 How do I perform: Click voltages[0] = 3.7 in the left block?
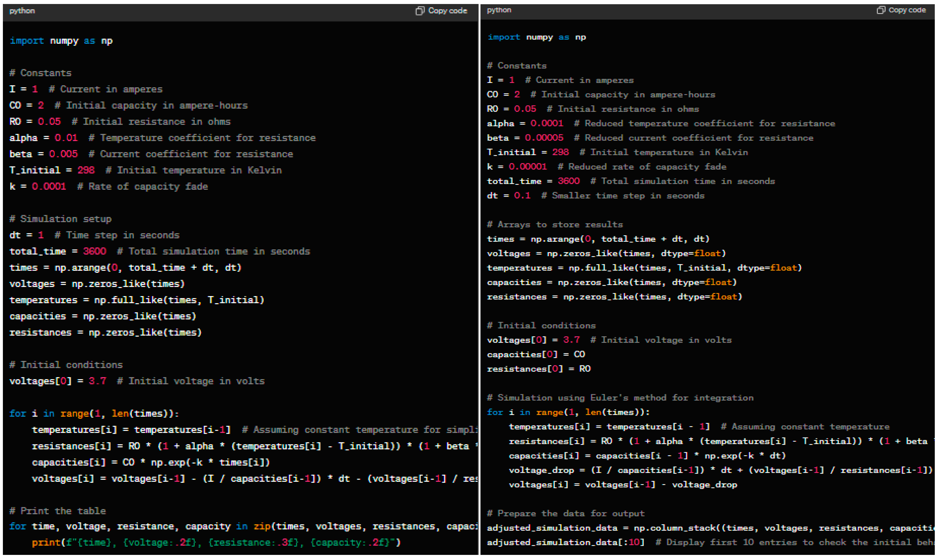click(58, 381)
